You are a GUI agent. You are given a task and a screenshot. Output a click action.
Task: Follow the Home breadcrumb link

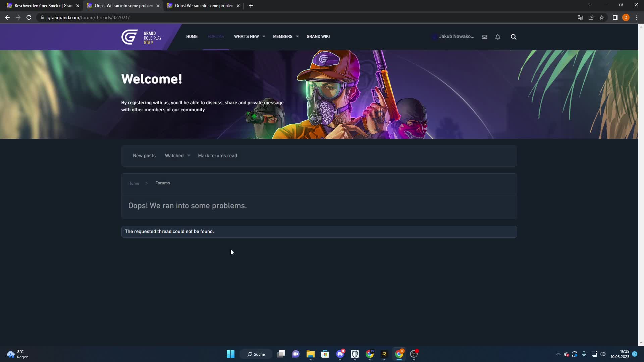[133, 183]
